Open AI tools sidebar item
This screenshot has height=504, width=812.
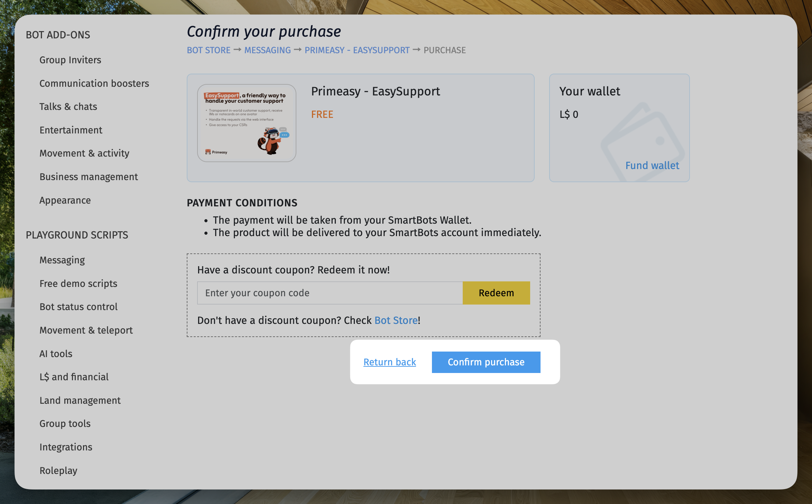56,354
